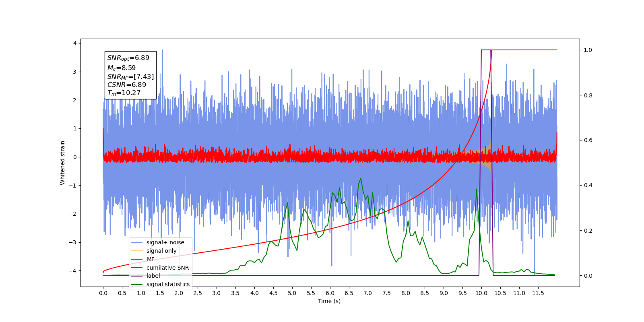Screen dimensions: 644x322
Task: Click the 11.5 tick on the time axis
Action: point(538,293)
